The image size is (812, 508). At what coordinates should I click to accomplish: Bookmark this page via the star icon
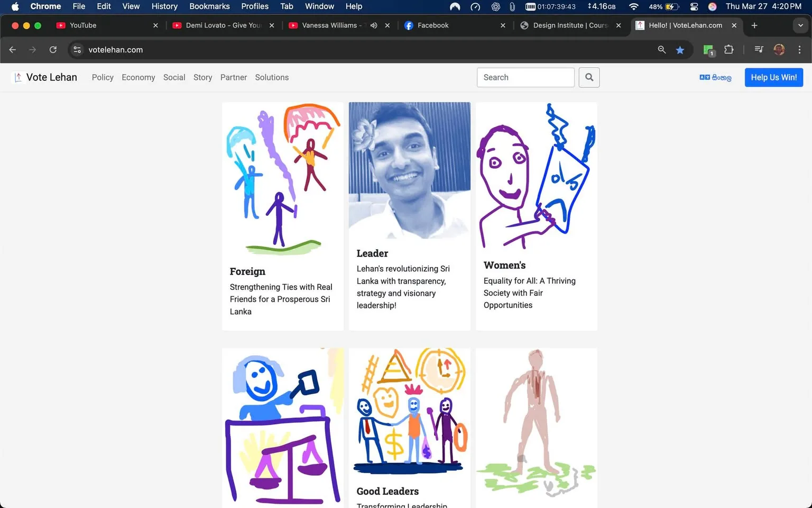680,49
